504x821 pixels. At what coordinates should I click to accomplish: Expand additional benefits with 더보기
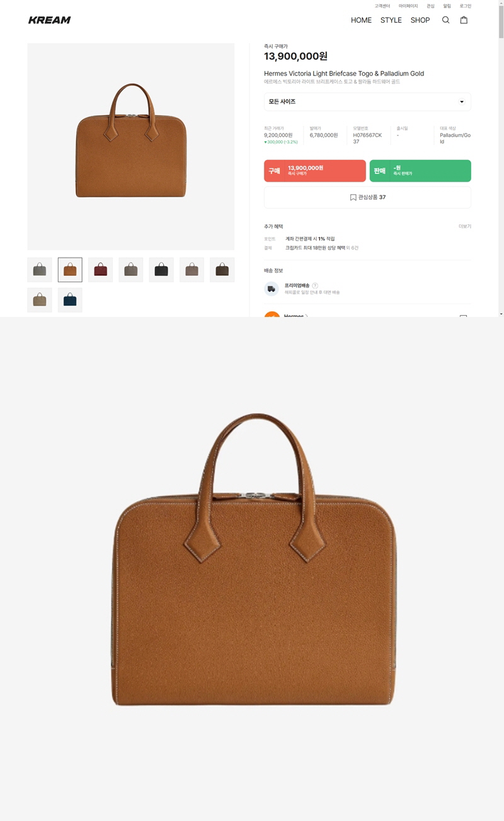[464, 226]
